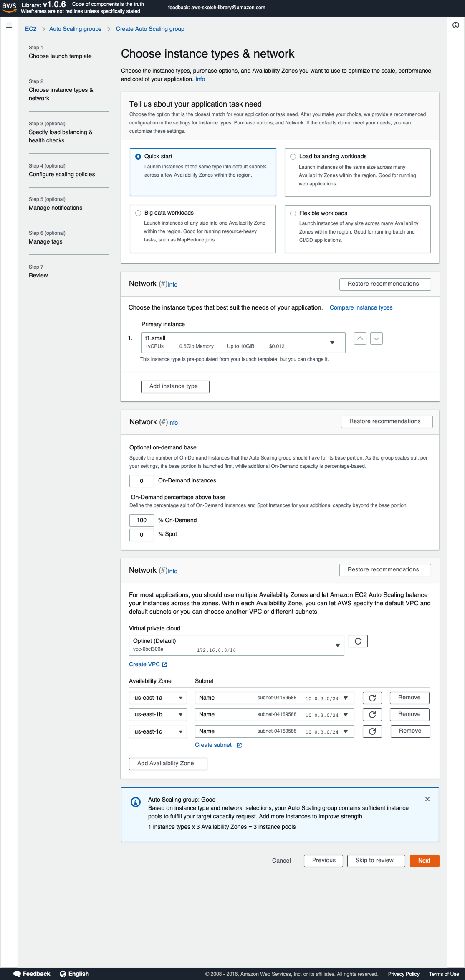Open Create subnet link
The height and width of the screenshot is (980, 465).
(x=213, y=745)
